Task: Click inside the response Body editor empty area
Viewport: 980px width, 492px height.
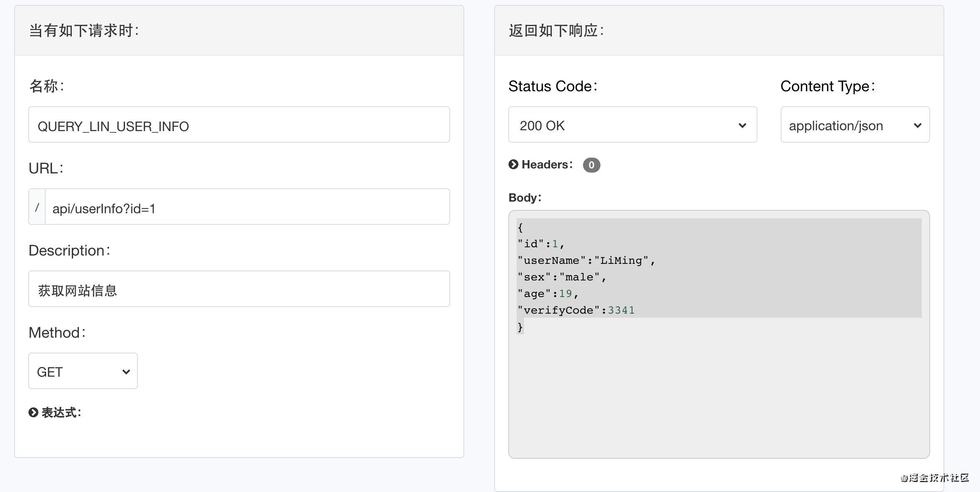Action: [x=718, y=394]
